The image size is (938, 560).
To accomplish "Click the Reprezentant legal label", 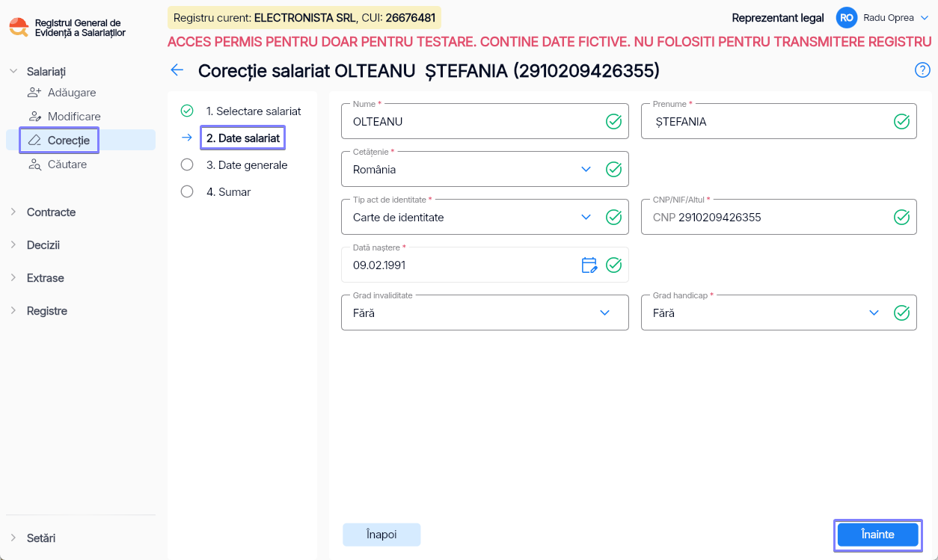I will click(778, 18).
